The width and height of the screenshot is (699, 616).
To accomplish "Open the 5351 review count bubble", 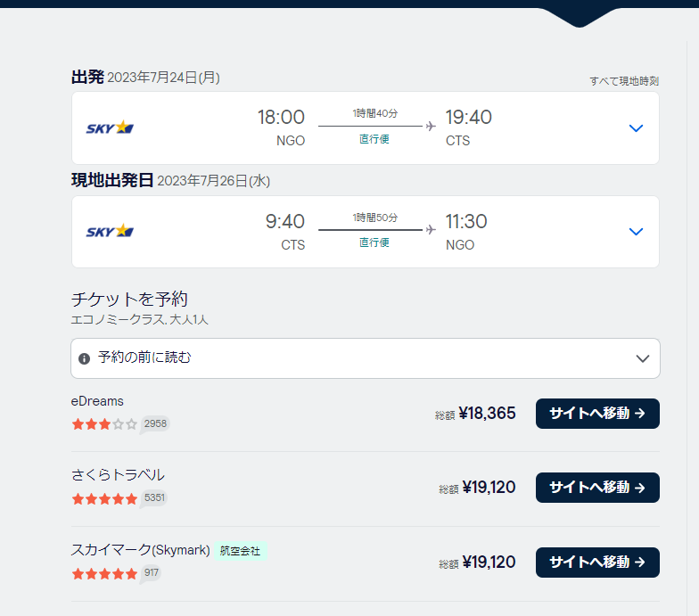I will click(x=155, y=497).
